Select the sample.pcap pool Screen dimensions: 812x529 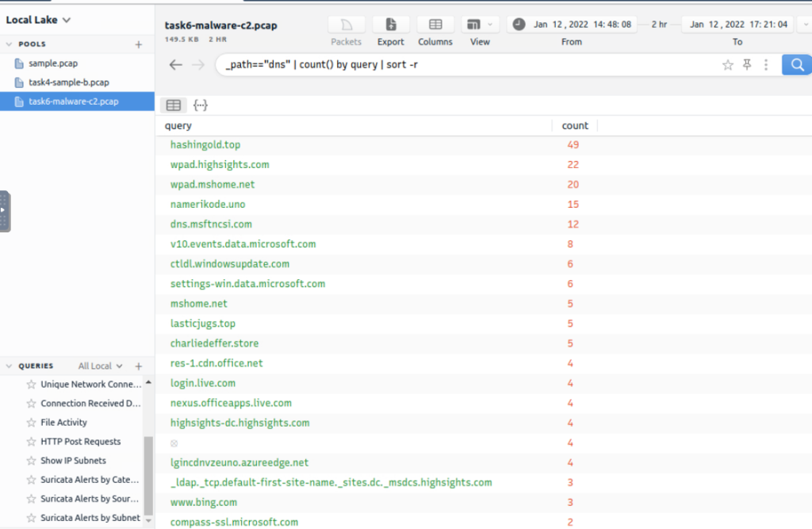pyautogui.click(x=53, y=63)
